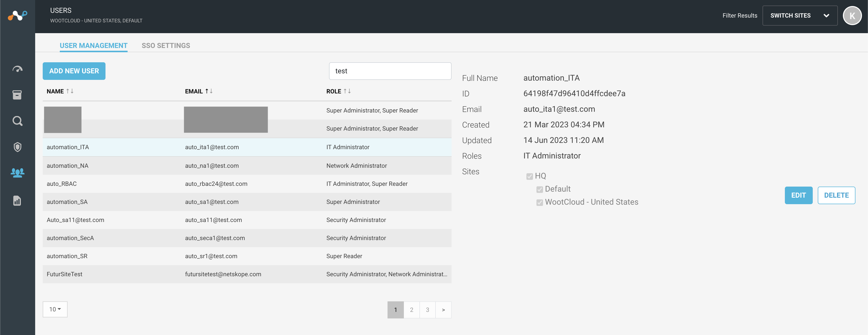Viewport: 868px width, 335px height.
Task: Select the auto_RBAC user row
Action: (x=247, y=184)
